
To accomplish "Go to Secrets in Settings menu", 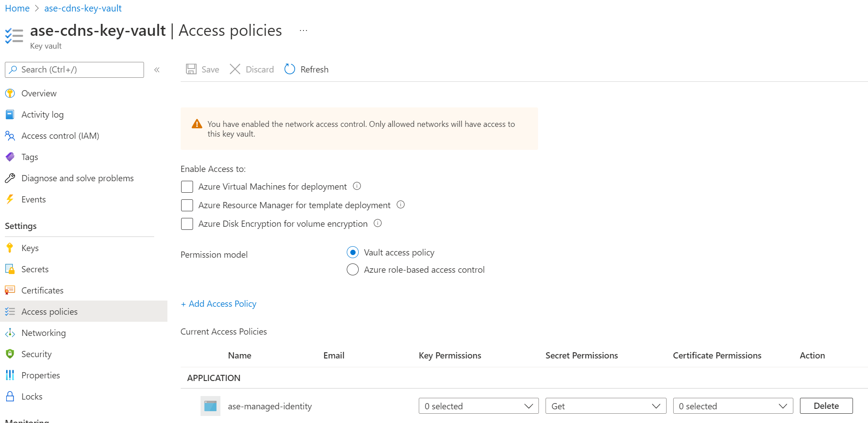I will click(x=35, y=269).
